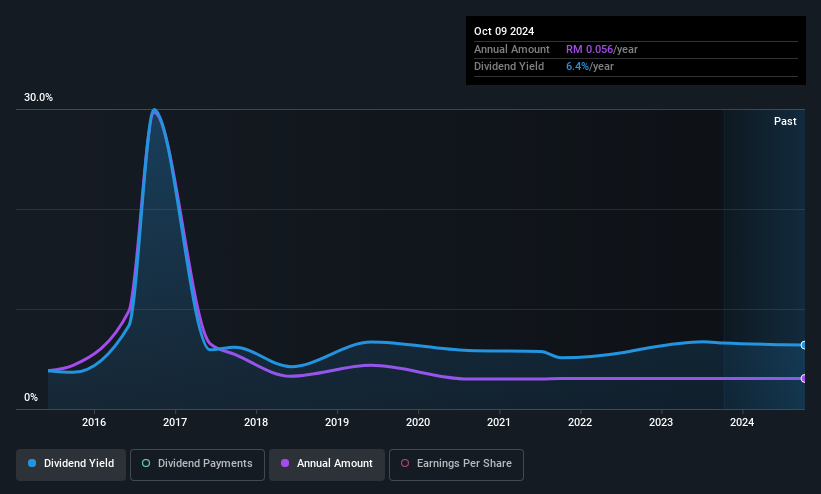This screenshot has width=821, height=494.
Task: Click the Past region label
Action: pyautogui.click(x=785, y=122)
